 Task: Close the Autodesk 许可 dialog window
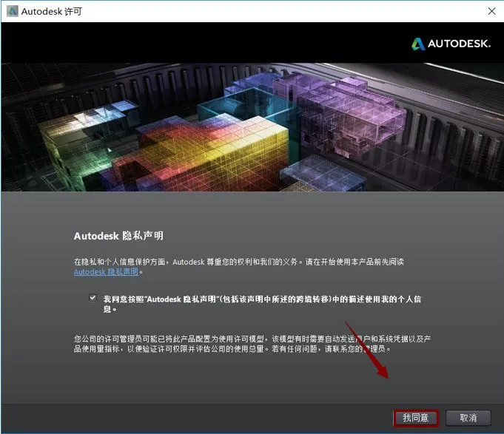491,11
